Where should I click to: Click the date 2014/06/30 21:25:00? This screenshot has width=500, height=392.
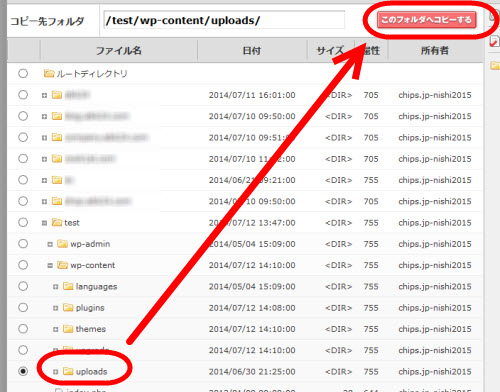(252, 371)
